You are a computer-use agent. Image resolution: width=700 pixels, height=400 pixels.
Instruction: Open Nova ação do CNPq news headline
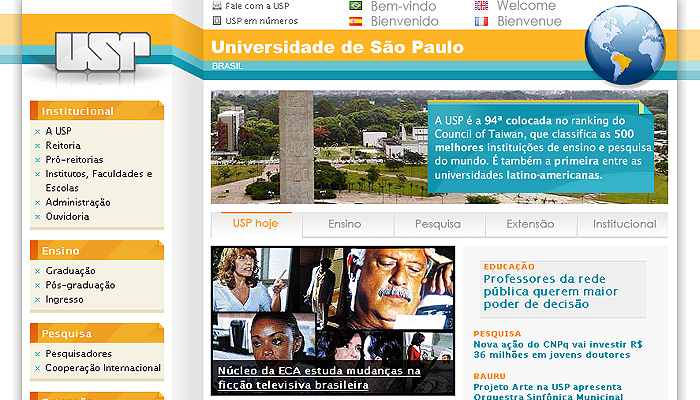558,350
